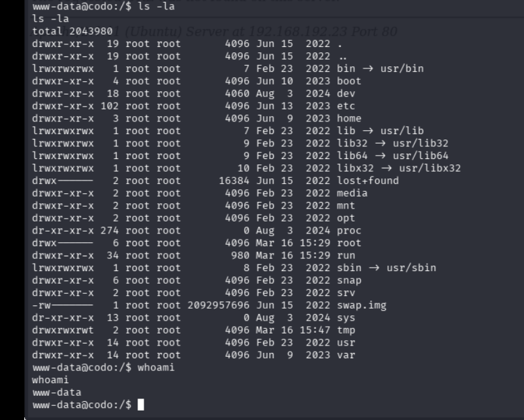Click the drwxrwxrwt permissions string
Screen dimensions: 524x420
pos(63,330)
